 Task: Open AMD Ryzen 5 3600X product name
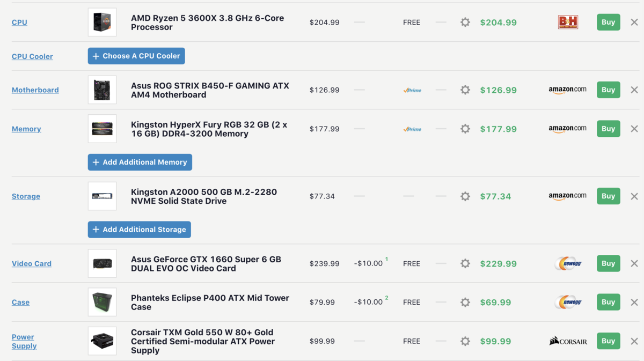point(208,23)
